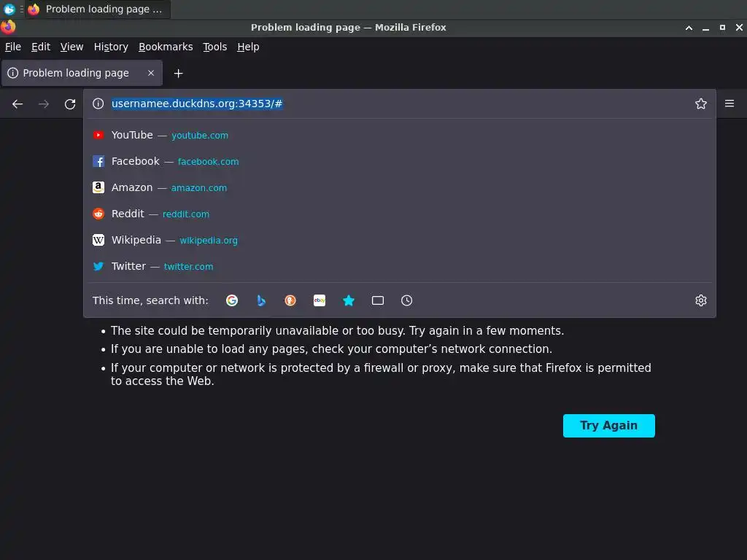Open the Edit menu
The height and width of the screenshot is (560, 747).
coord(41,47)
